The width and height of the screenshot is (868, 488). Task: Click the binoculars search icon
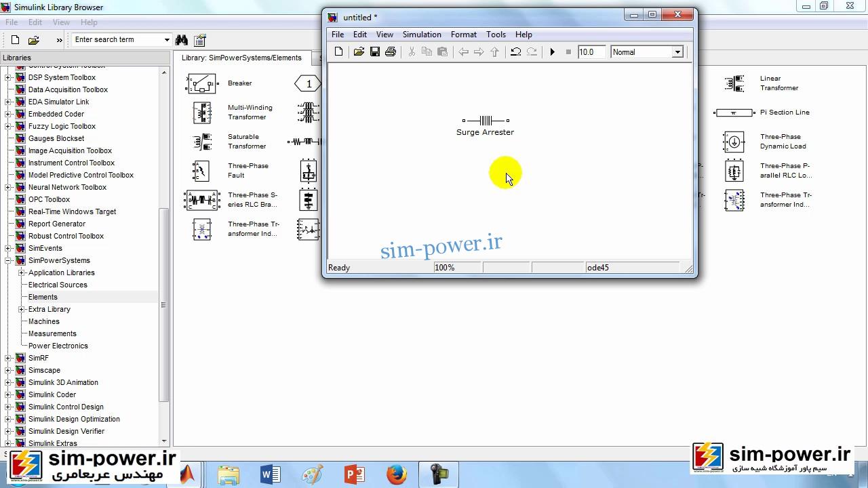(x=181, y=40)
